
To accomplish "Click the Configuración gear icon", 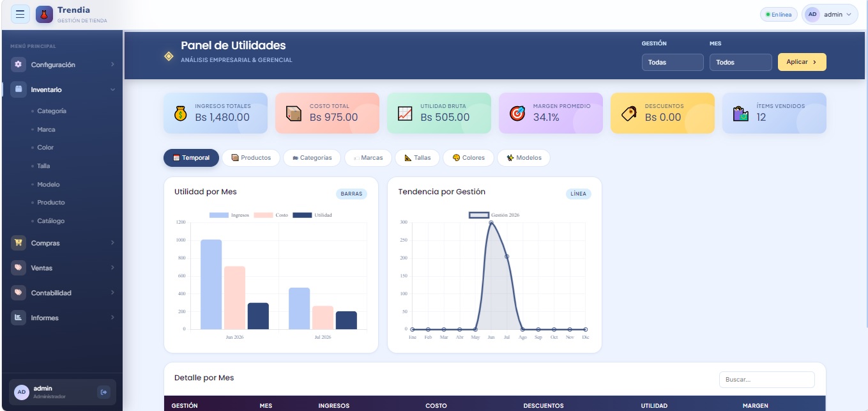I will click(19, 65).
